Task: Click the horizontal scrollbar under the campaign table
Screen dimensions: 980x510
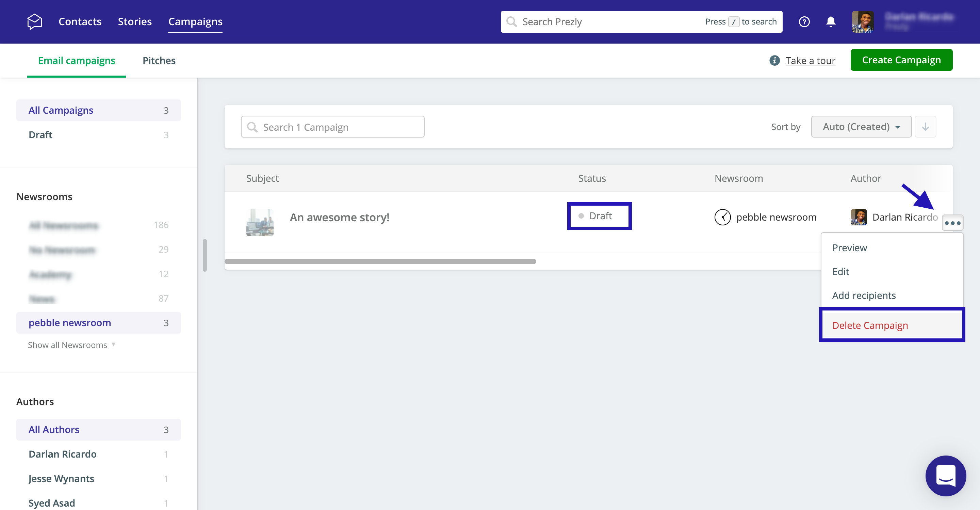Action: click(x=380, y=261)
